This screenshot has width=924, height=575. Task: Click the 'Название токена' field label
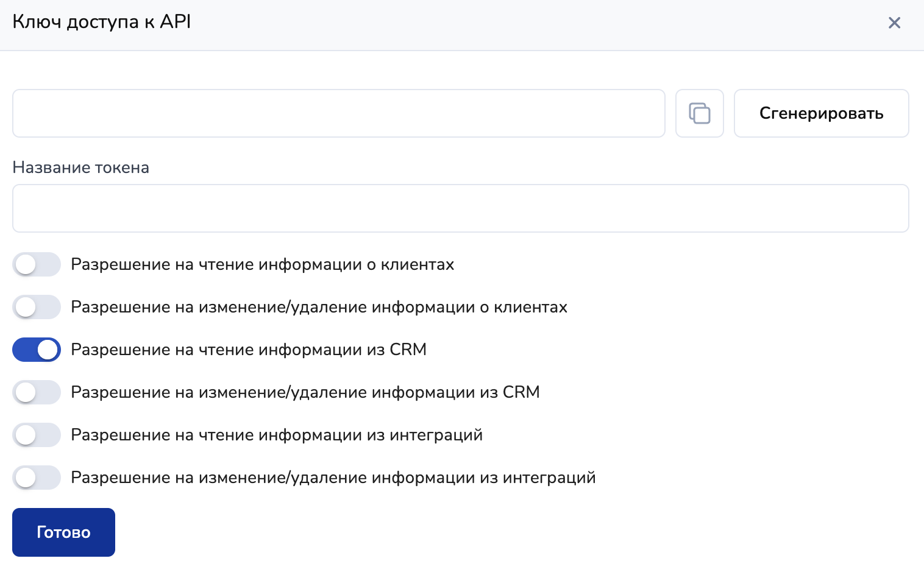[80, 168]
